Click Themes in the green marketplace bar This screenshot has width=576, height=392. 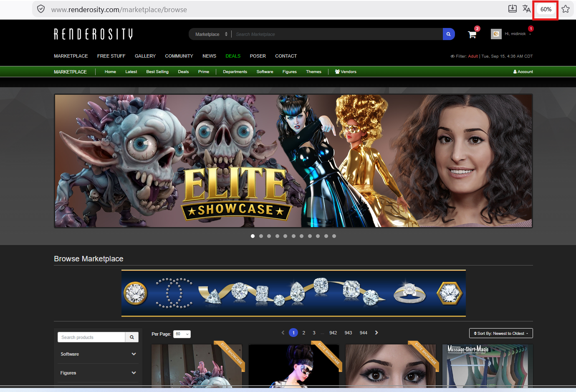tap(314, 72)
